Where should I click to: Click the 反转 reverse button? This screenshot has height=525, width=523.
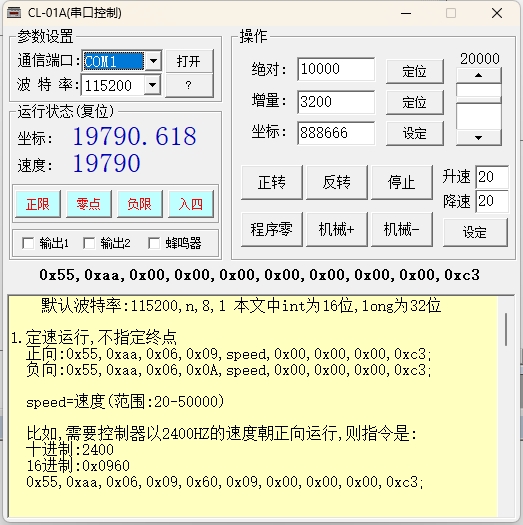[337, 182]
